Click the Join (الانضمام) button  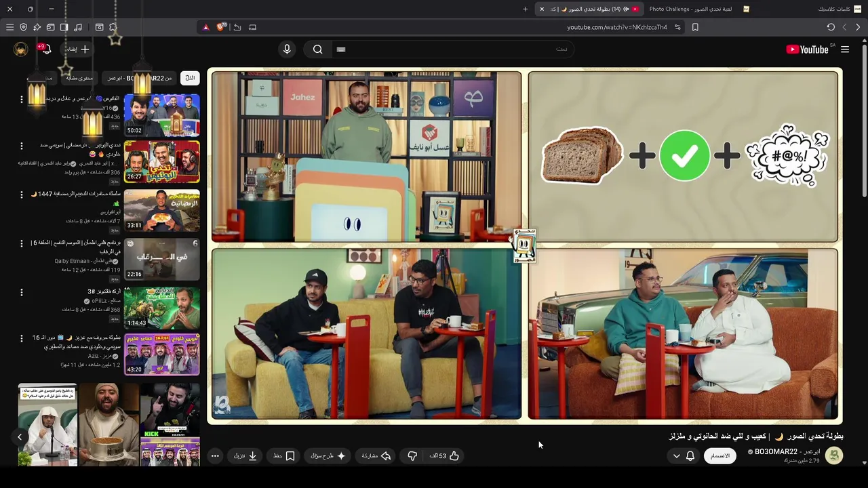(x=719, y=456)
